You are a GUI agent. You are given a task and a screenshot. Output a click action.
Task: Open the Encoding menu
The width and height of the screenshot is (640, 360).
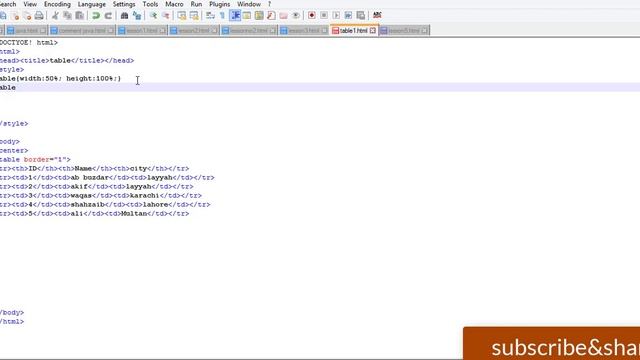[x=57, y=4]
